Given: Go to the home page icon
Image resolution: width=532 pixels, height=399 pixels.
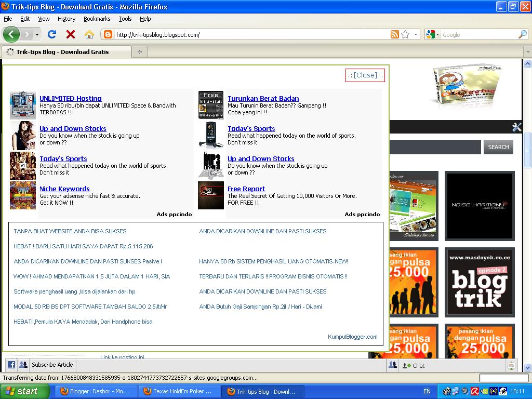Looking at the screenshot, I should click(x=89, y=34).
